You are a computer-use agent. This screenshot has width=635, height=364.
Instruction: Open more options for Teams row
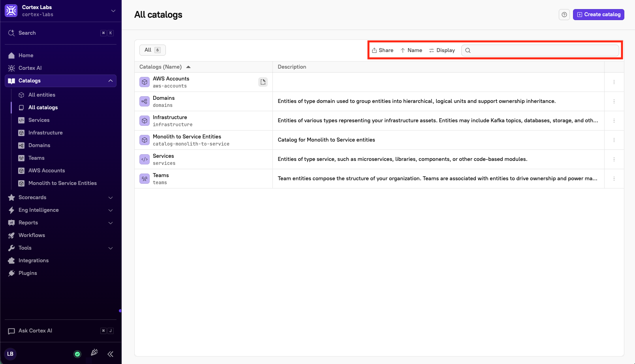tap(614, 179)
